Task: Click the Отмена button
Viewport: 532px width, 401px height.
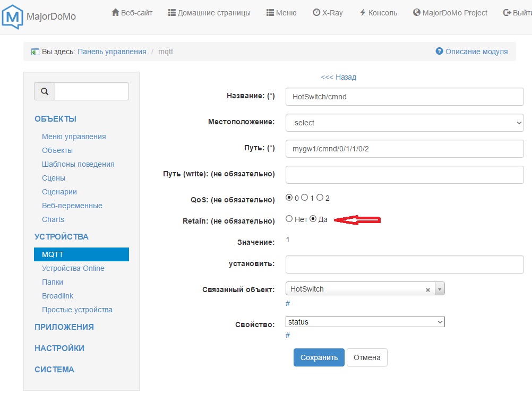Action: tap(367, 357)
